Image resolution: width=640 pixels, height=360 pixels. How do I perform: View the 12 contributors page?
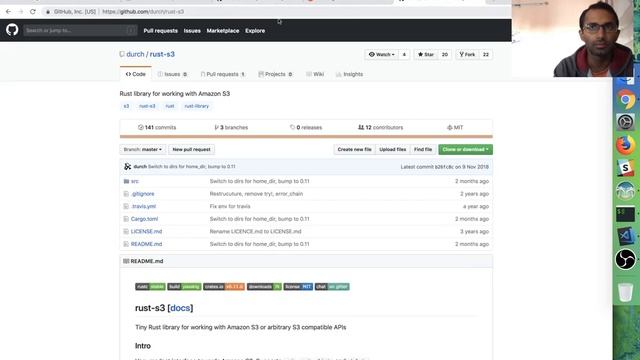pos(380,127)
